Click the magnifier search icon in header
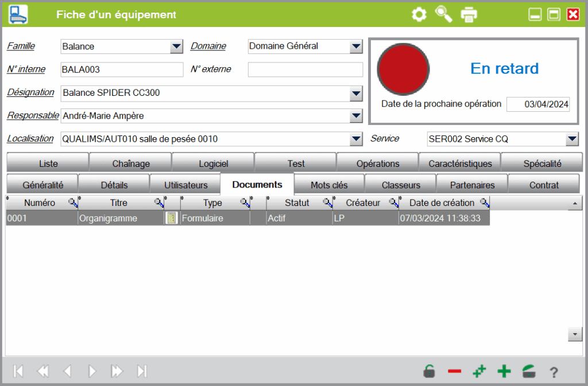 (444, 14)
